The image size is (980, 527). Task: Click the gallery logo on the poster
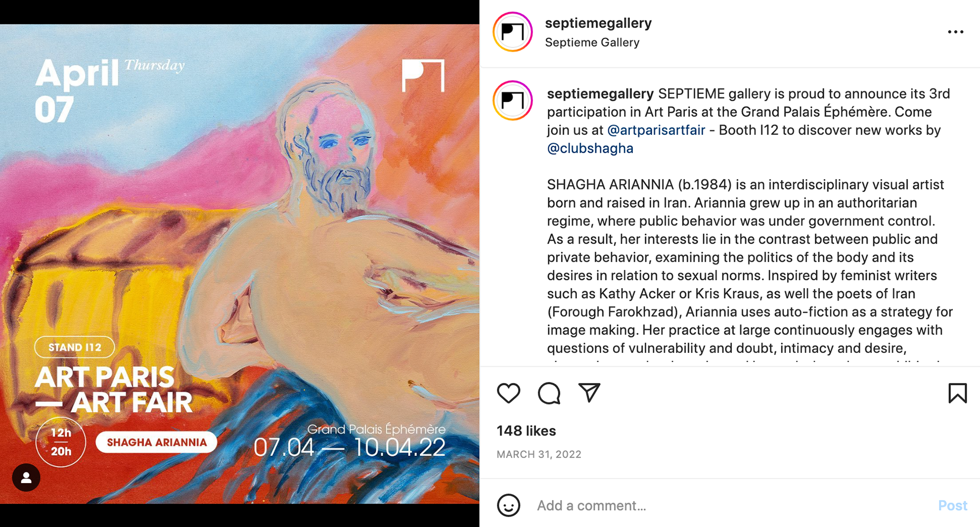tap(423, 76)
